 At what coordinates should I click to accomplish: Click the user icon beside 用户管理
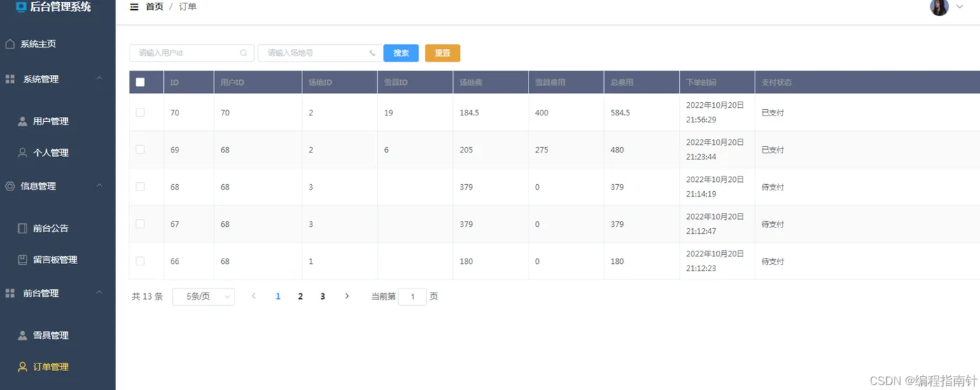tap(22, 121)
